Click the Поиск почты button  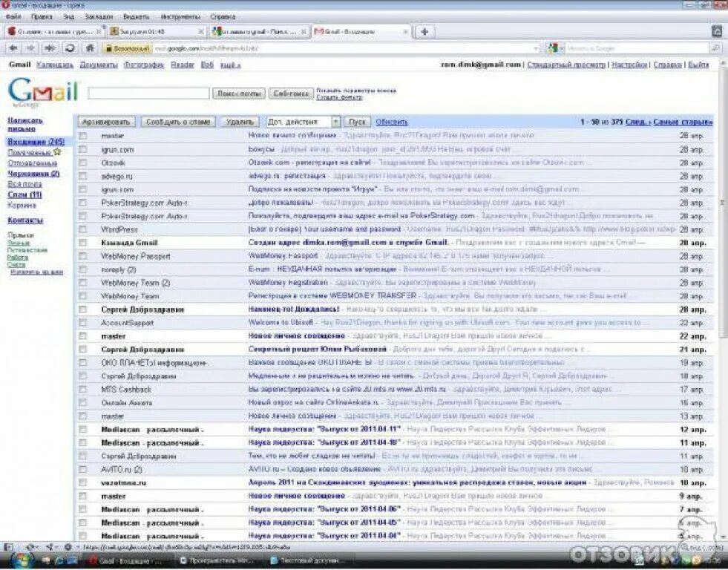[x=239, y=94]
